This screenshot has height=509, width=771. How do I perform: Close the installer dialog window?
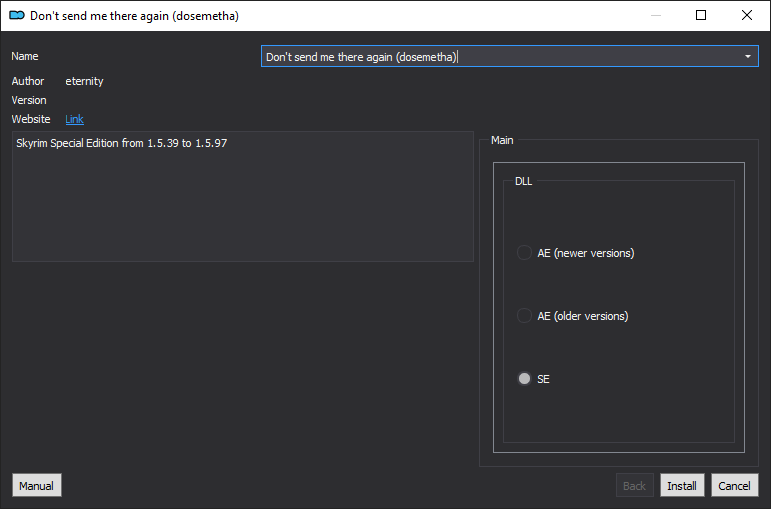(x=746, y=15)
